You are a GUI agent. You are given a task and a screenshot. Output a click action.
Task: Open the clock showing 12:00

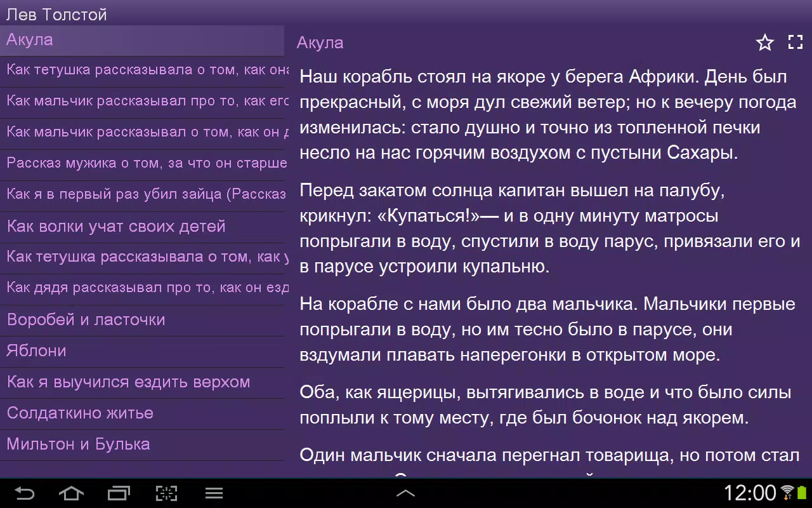point(750,493)
